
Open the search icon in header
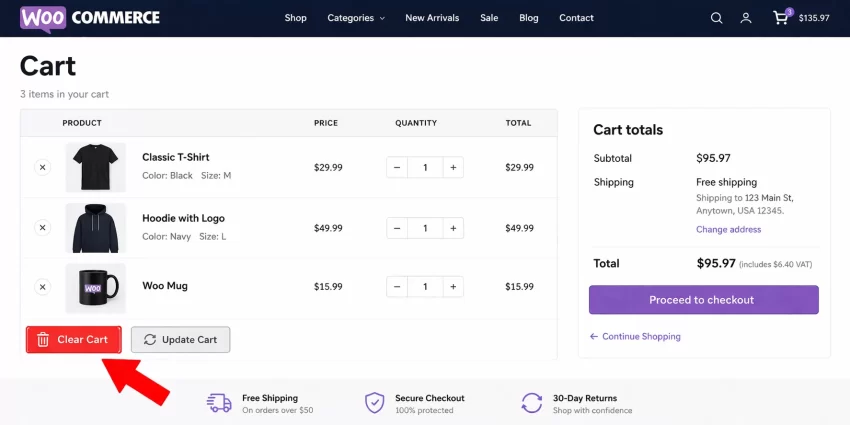coord(717,18)
